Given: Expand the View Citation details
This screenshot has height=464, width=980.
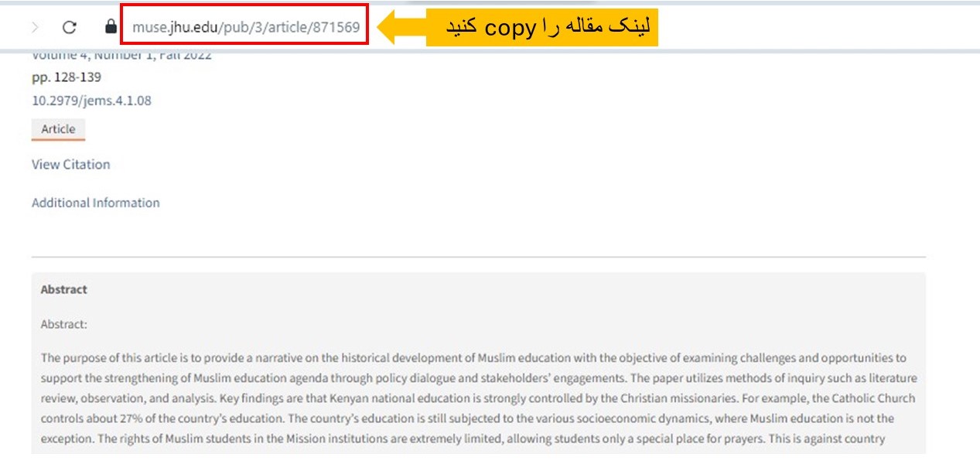Looking at the screenshot, I should (70, 164).
